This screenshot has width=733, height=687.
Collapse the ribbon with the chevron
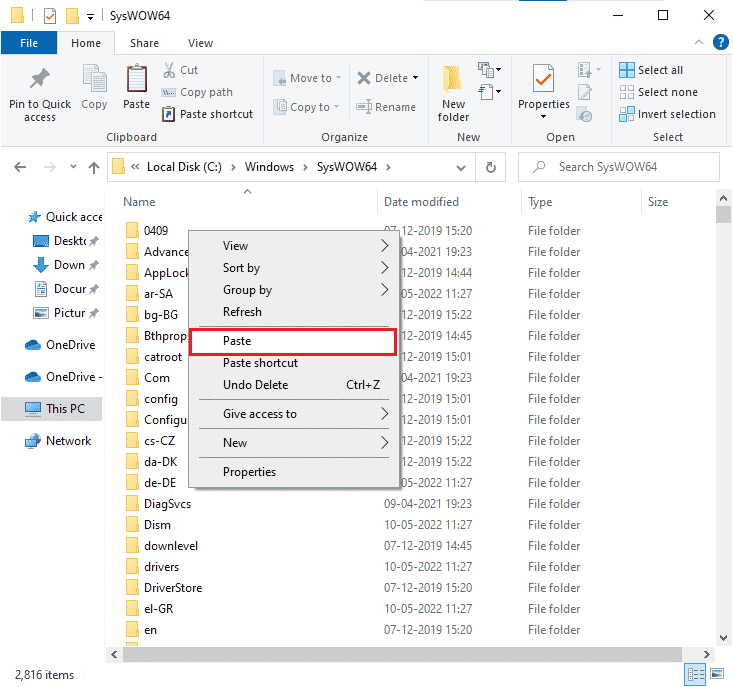click(698, 42)
